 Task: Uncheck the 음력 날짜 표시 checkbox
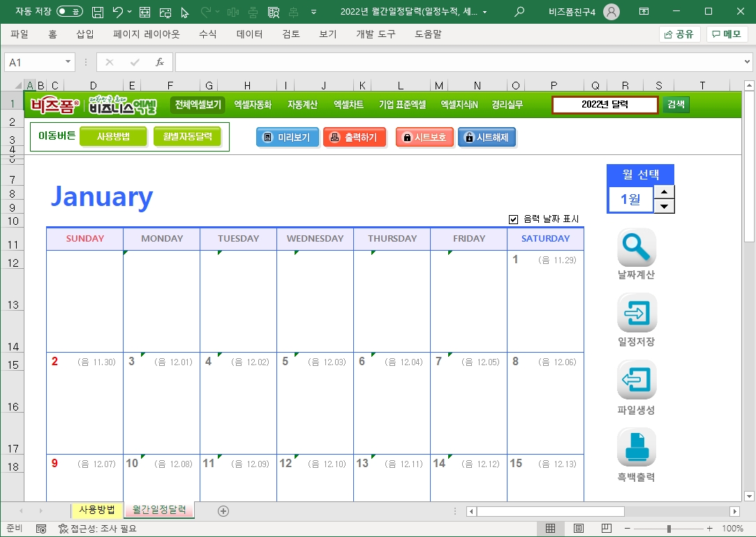click(514, 219)
